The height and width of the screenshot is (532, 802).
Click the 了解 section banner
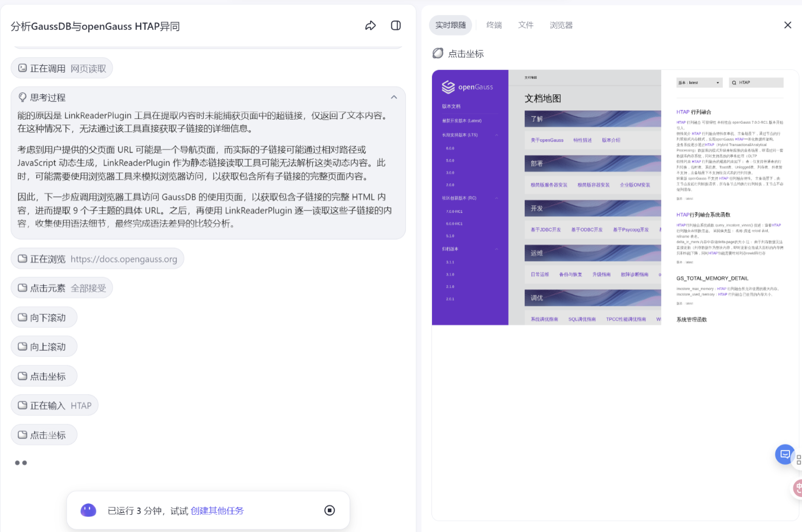click(593, 119)
